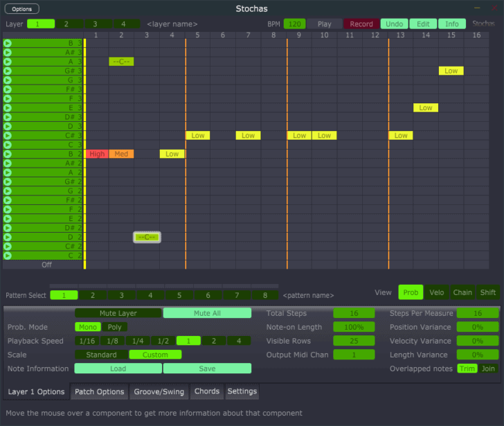Screen dimensions: 504x426
Task: Open the Position Variance value
Action: pyautogui.click(x=478, y=327)
